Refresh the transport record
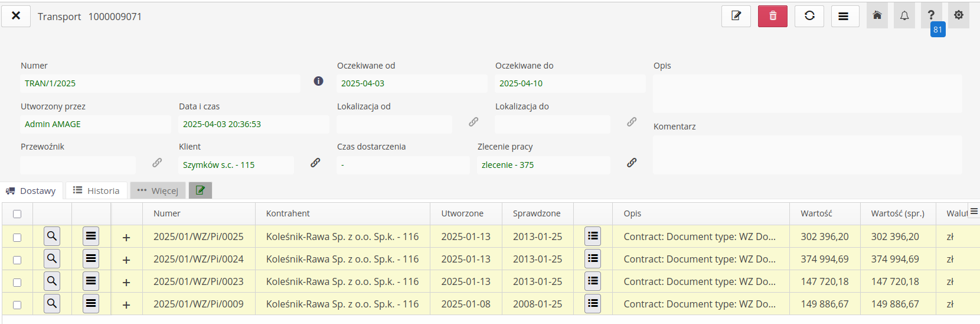980x324 pixels. tap(809, 16)
